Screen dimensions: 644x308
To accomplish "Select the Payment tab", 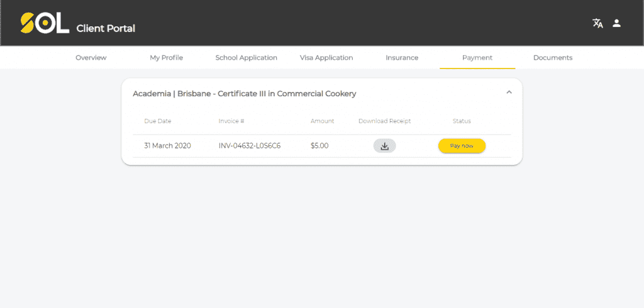I will tap(477, 57).
